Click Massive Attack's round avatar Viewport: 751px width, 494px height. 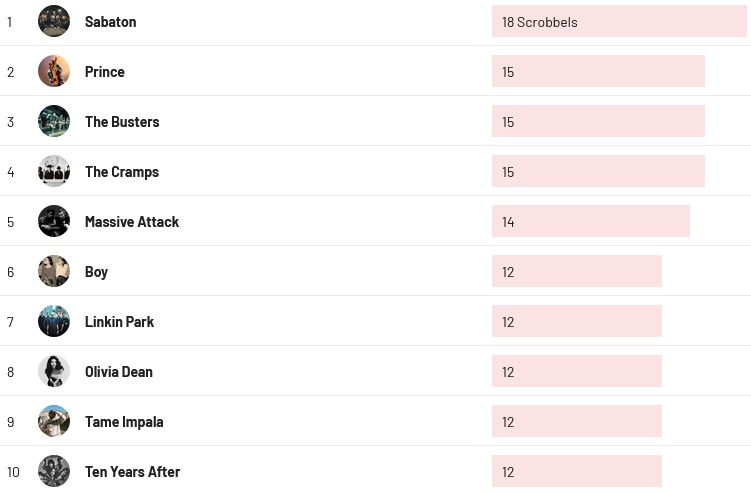click(x=54, y=221)
